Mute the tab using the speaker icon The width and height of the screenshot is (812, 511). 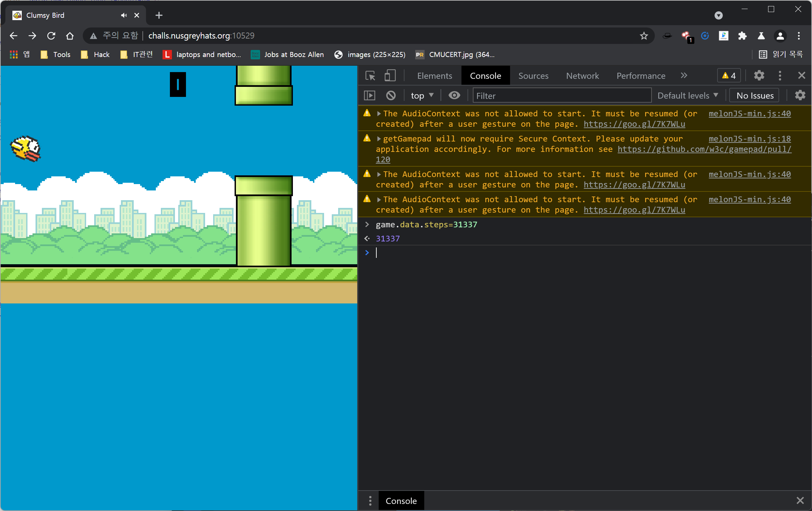(x=124, y=15)
